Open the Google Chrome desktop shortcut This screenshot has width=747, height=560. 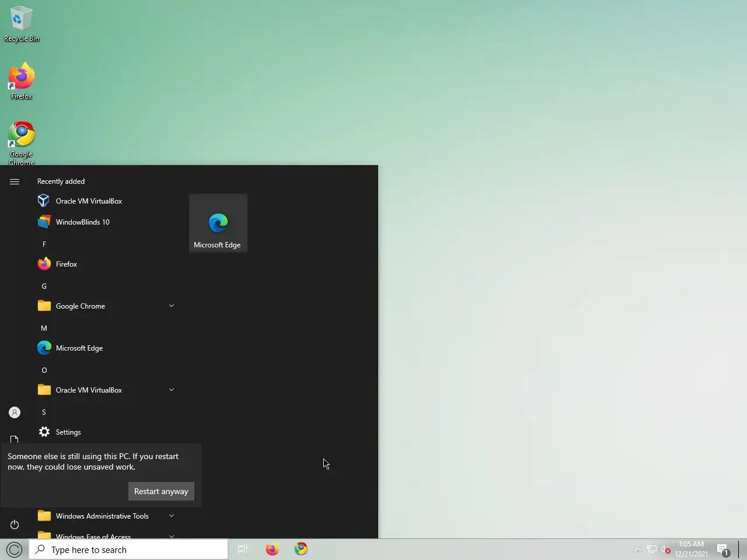pos(21,143)
